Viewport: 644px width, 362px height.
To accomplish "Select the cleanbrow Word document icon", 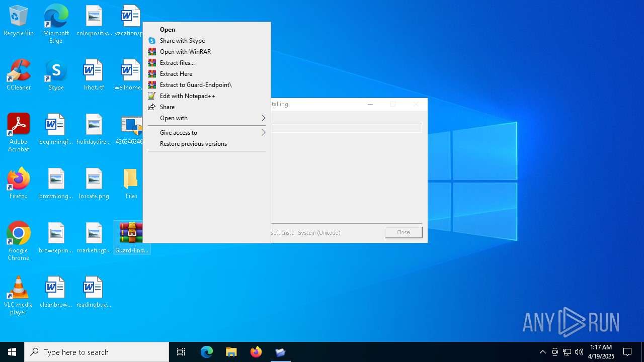I will pyautogui.click(x=56, y=293).
